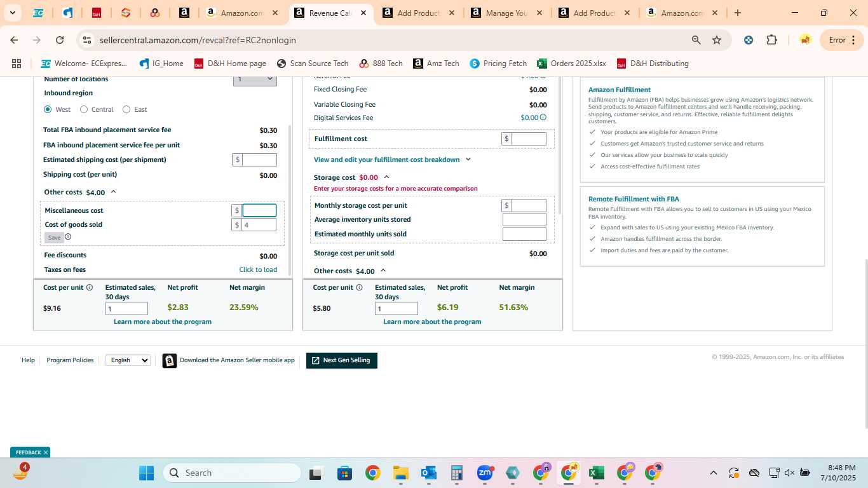Open Calculator from the taskbar
The height and width of the screenshot is (488, 868).
456,473
